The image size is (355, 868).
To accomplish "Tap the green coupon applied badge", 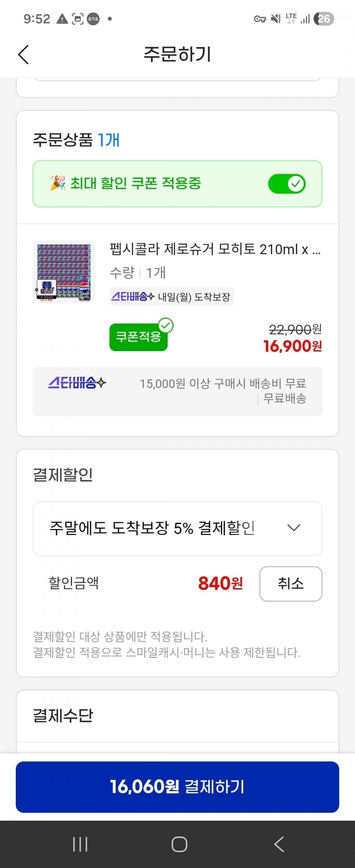I will [138, 337].
